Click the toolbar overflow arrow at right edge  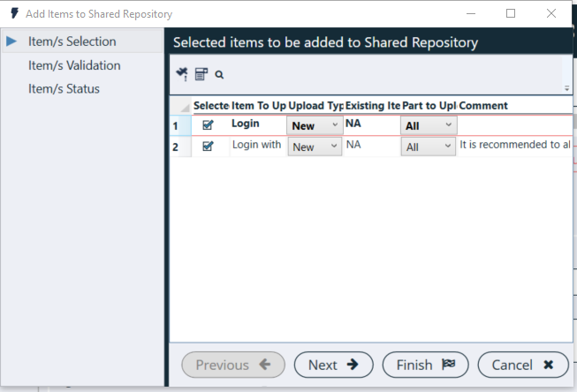[566, 88]
